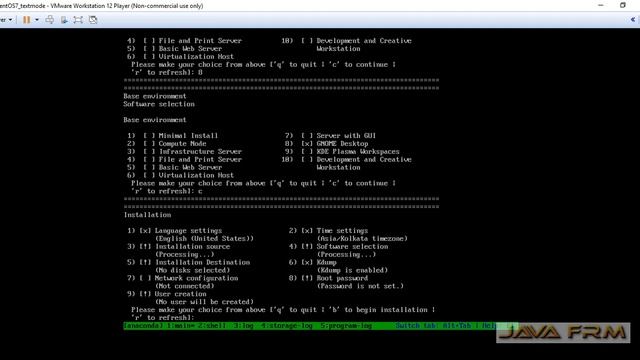Image resolution: width=640 pixels, height=360 pixels.
Task: Toggle the KDE Plasma Workspaces checkbox
Action: coord(307,151)
